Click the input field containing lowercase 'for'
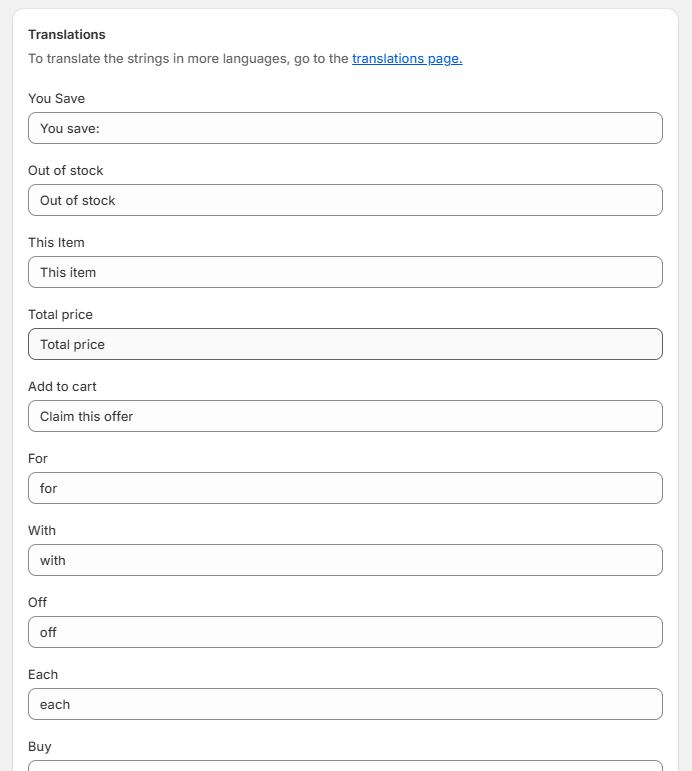This screenshot has width=692, height=771. (345, 488)
